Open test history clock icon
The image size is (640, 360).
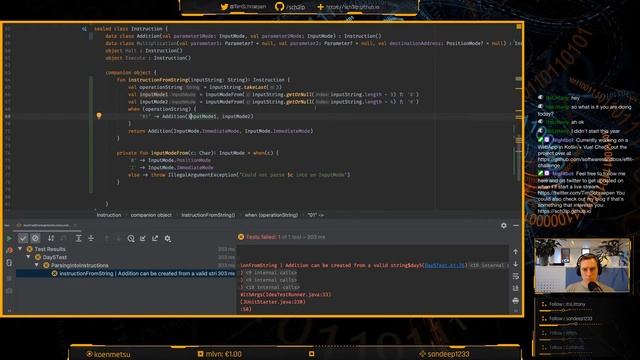131,238
